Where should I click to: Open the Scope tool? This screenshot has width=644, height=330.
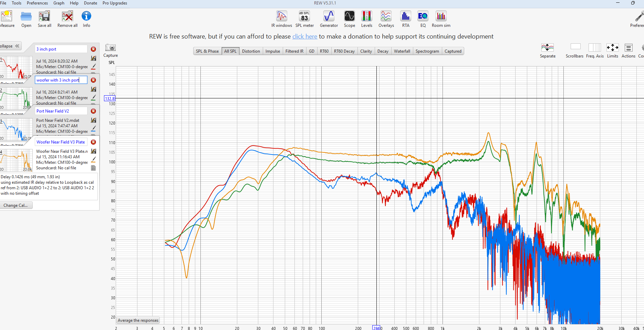point(350,16)
